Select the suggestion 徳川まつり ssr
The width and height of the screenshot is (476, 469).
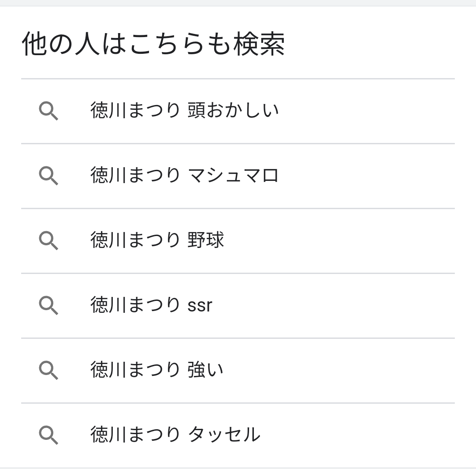click(x=238, y=305)
